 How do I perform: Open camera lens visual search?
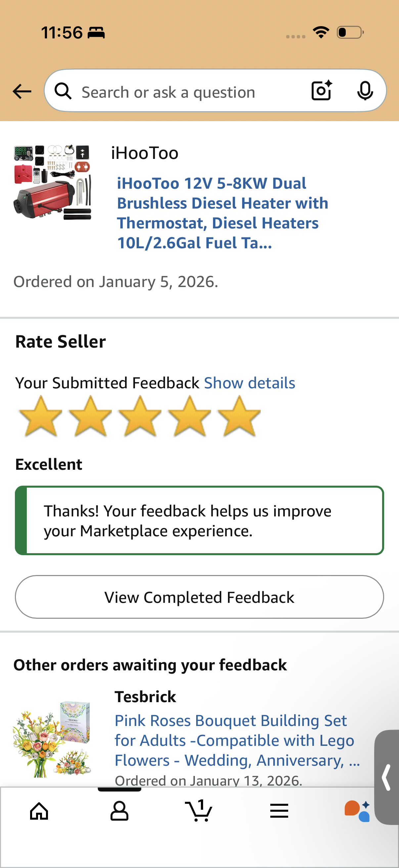tap(322, 91)
